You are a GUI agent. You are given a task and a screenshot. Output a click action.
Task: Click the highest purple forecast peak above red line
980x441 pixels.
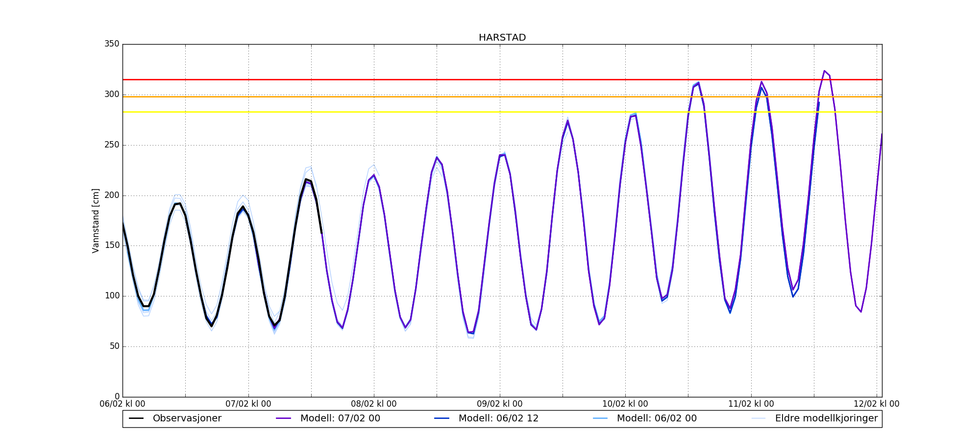tap(824, 71)
